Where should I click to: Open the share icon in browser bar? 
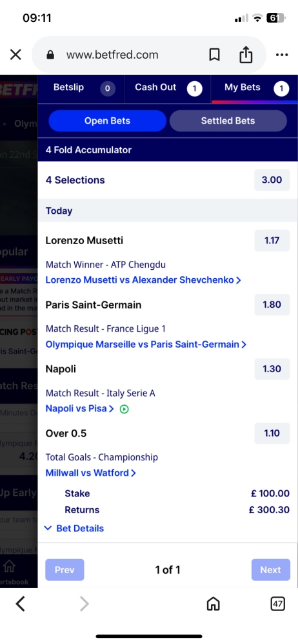(x=246, y=54)
